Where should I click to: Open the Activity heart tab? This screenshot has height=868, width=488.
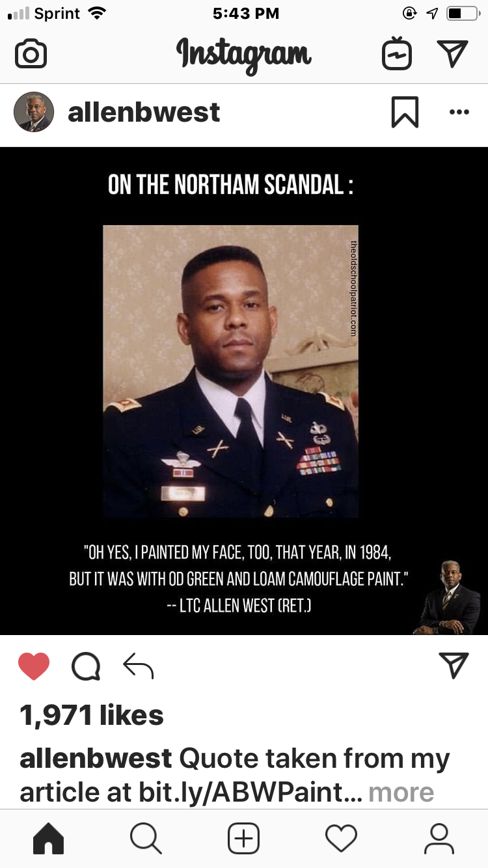coord(342,838)
